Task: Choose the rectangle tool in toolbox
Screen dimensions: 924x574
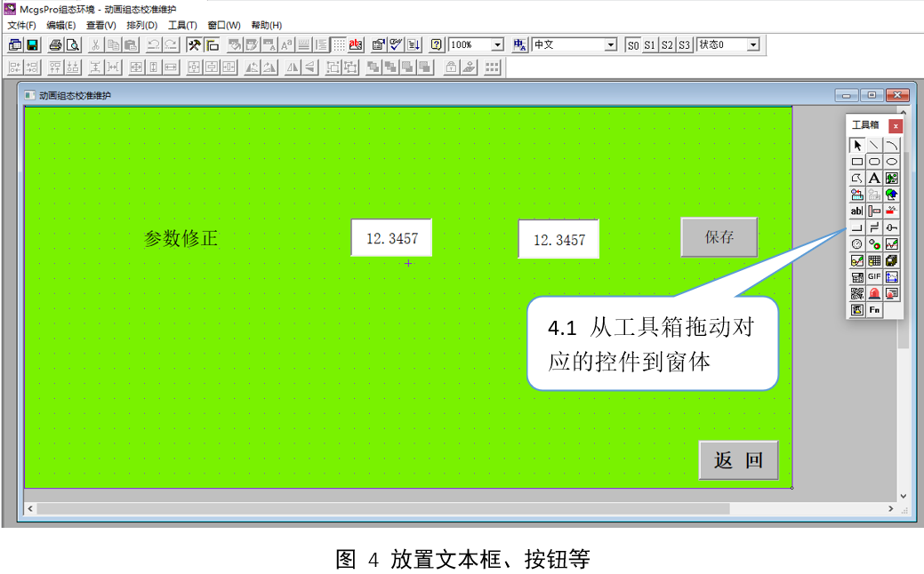Action: point(857,162)
